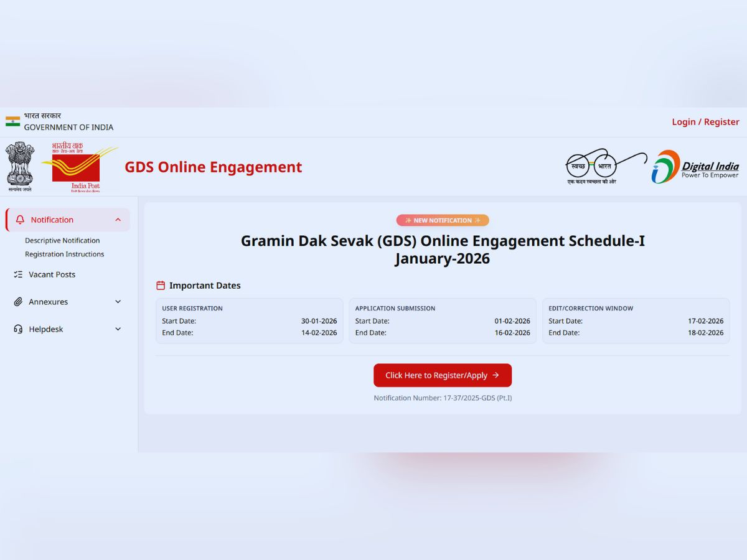Expand the Helpdesk dropdown chevron
Screen dimensions: 747x560
pyautogui.click(x=118, y=329)
